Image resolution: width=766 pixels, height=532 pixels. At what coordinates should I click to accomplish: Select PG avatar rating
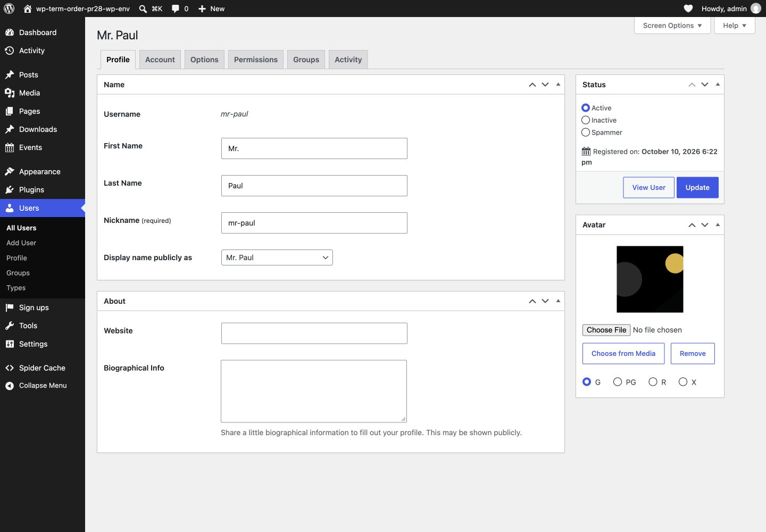[618, 382]
